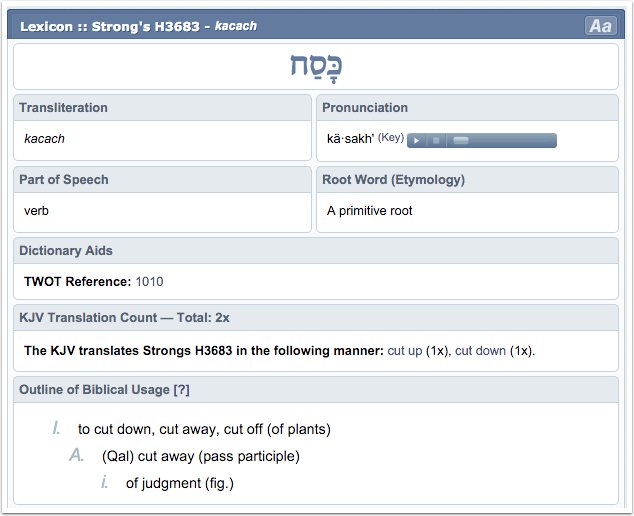Stop the pronunciation audio playback

[436, 141]
